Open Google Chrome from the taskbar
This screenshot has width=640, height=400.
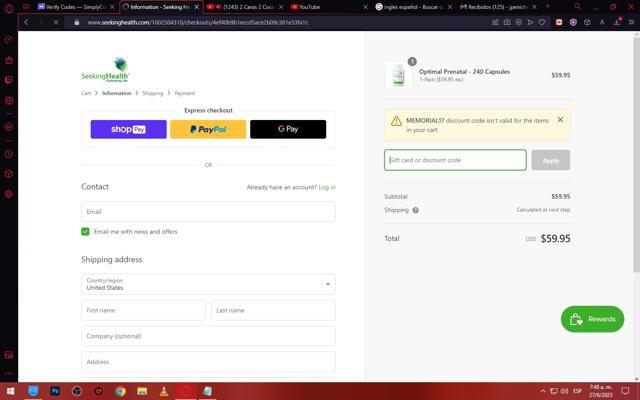tap(120, 391)
